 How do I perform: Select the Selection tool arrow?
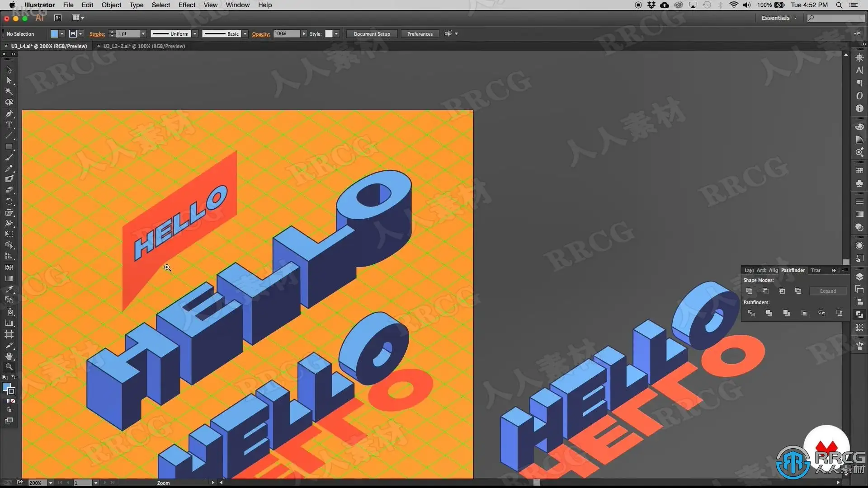pyautogui.click(x=9, y=70)
